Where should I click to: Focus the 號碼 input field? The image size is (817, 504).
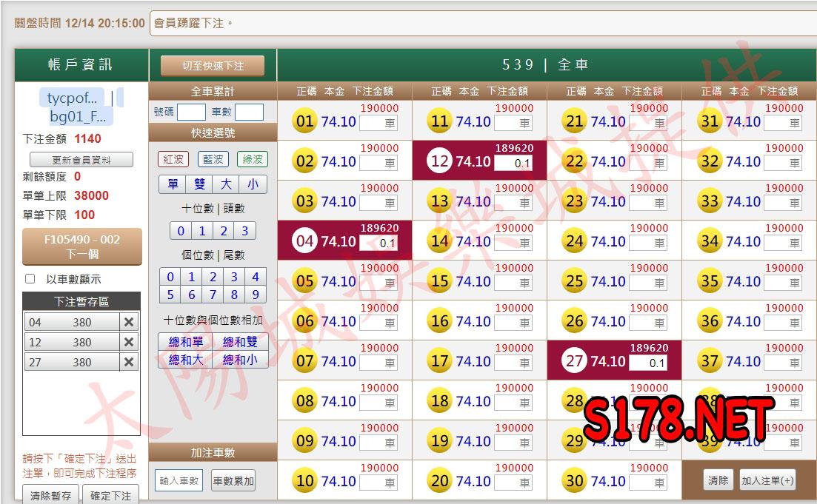(191, 112)
